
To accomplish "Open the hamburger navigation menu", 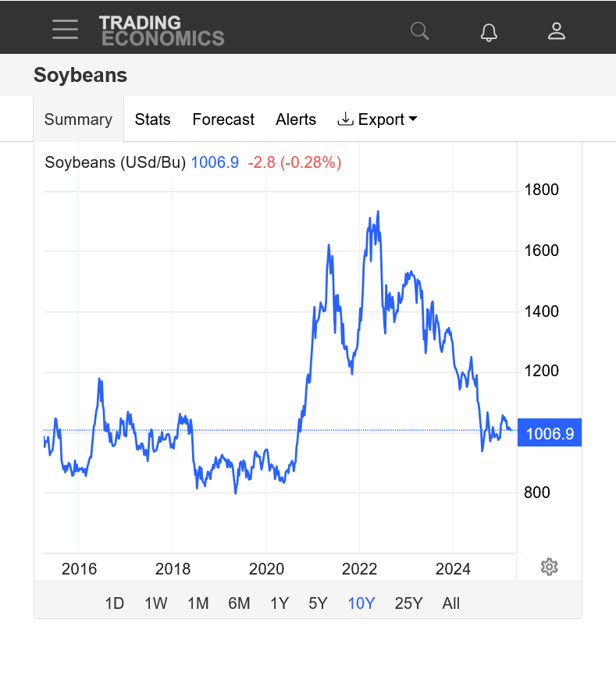I will pyautogui.click(x=65, y=30).
